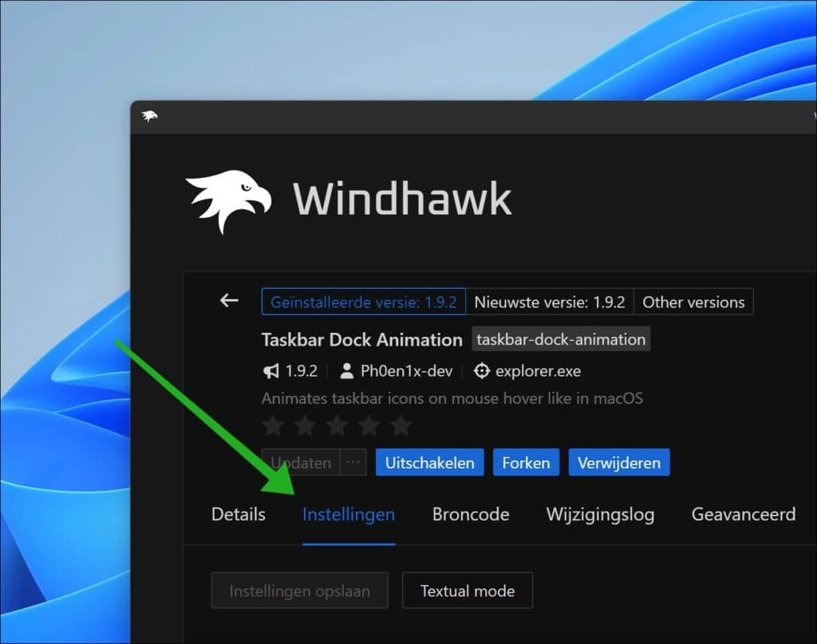Screen dimensions: 817x644
Task: Rate the mod by clicking the first star
Action: (273, 426)
